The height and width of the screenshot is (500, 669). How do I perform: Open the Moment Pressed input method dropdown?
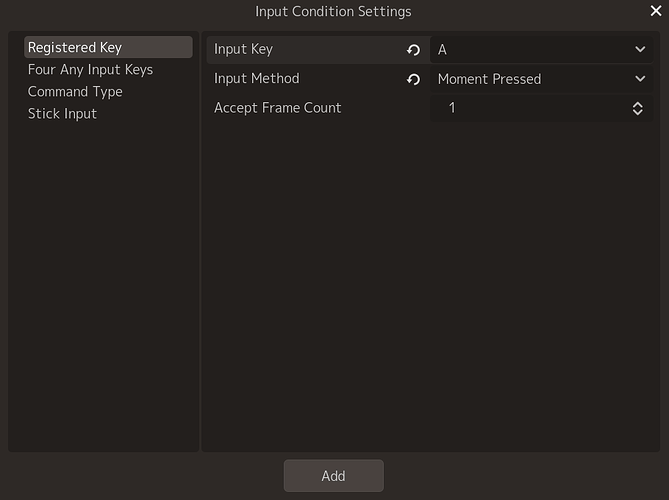541,79
